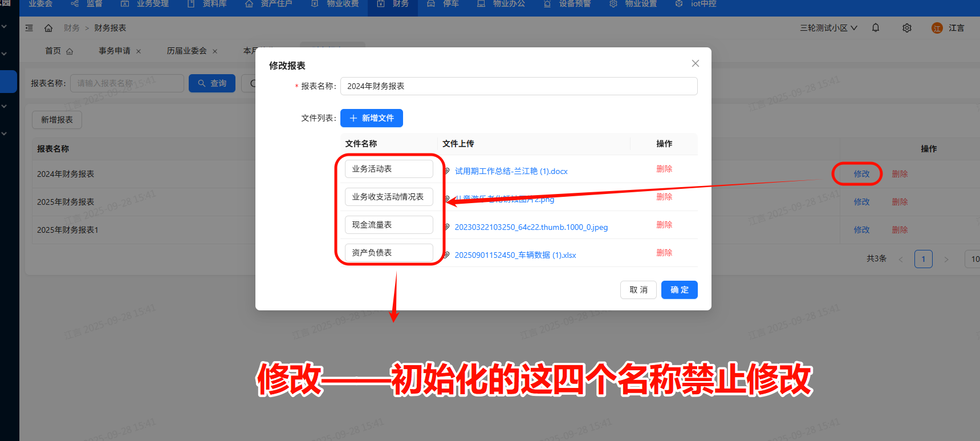Expand the first chevron in left sidebar

[5, 26]
